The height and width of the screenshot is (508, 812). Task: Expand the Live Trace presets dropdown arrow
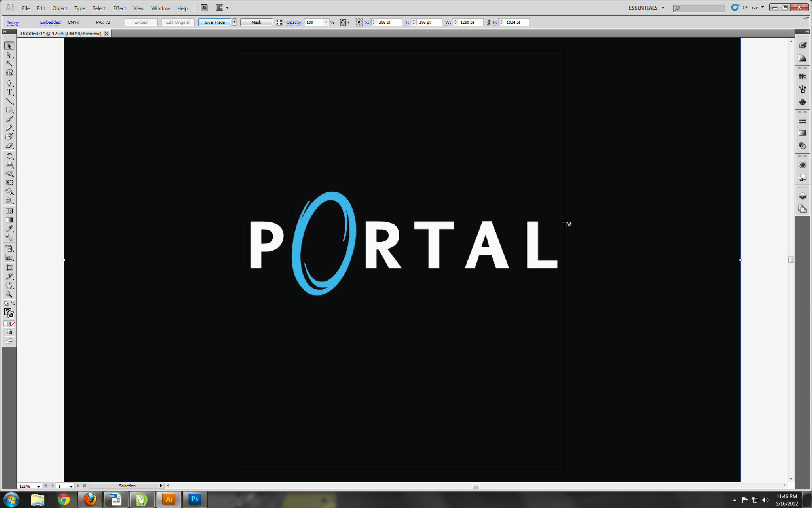(x=234, y=22)
